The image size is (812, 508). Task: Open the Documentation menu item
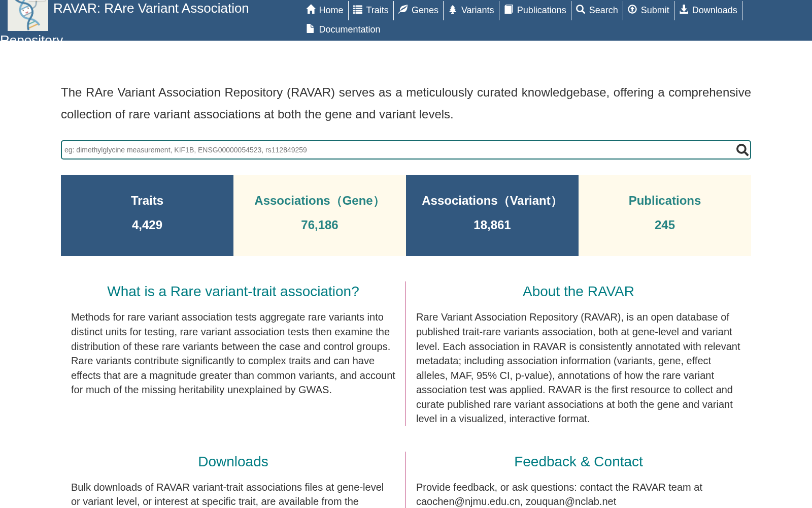click(x=344, y=29)
